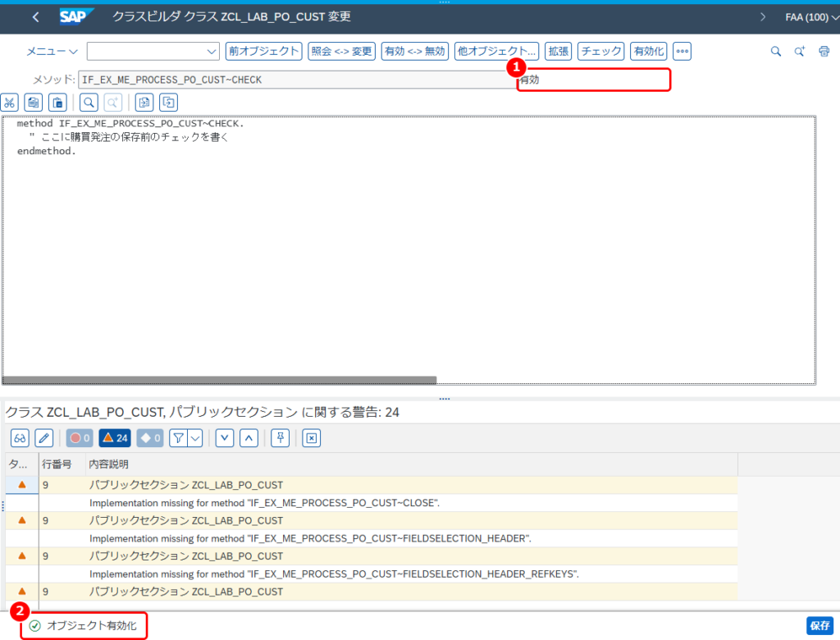Click the 拡張 button
Image resolution: width=840 pixels, height=640 pixels.
558,52
